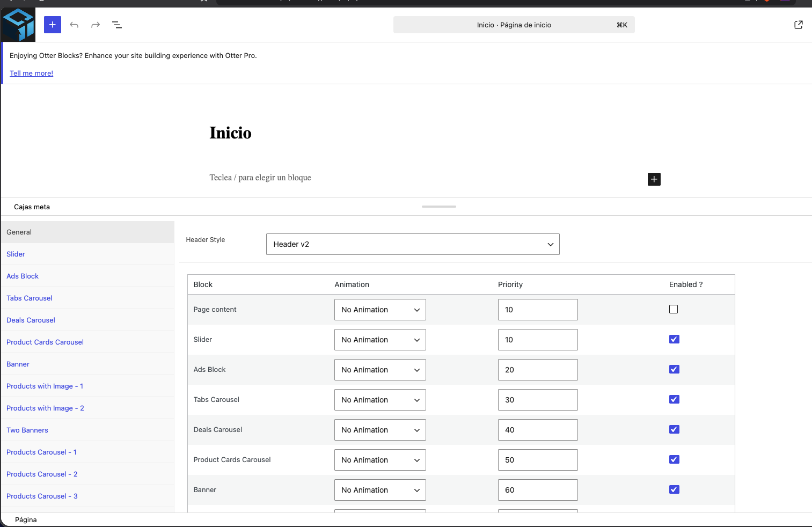Click the Slider row priority field
This screenshot has width=812, height=527.
point(538,340)
